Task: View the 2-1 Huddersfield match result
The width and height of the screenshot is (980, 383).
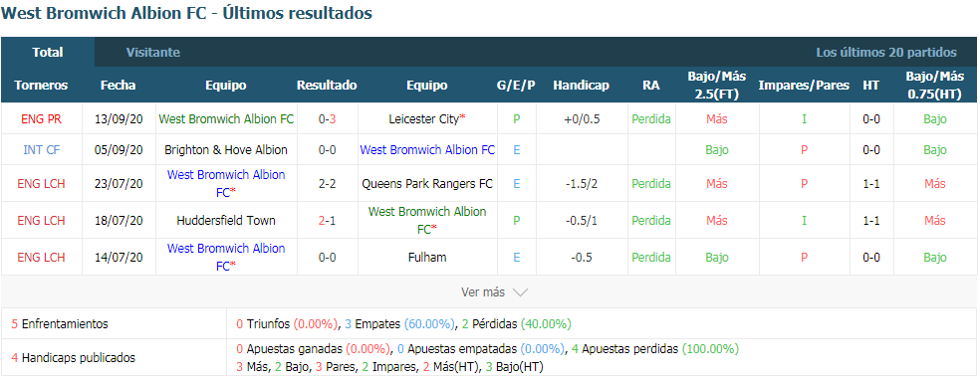Action: tap(327, 221)
